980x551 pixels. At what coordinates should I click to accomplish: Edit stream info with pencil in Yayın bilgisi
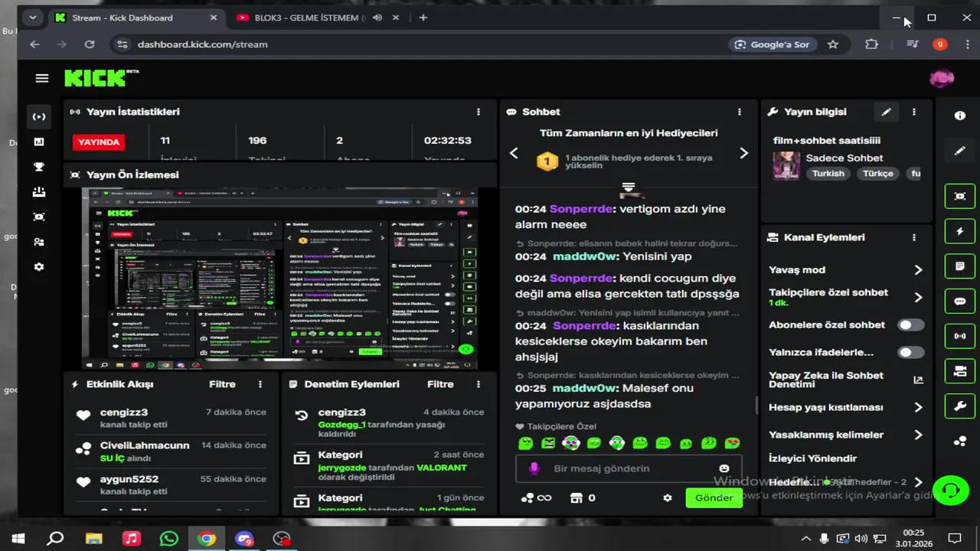[x=886, y=112]
